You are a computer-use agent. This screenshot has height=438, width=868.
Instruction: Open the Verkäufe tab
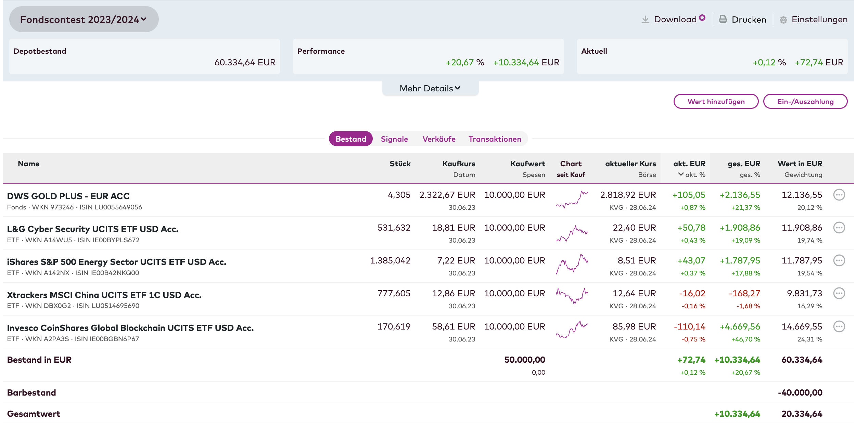tap(439, 139)
